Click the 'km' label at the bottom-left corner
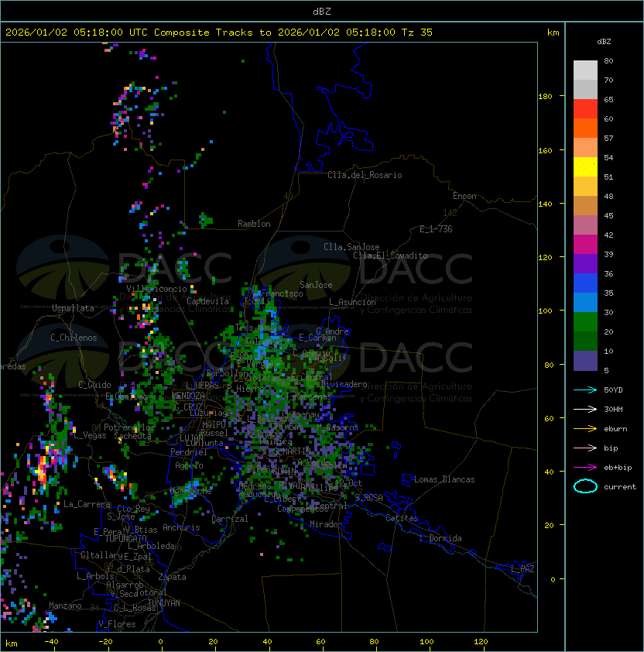This screenshot has height=652, width=644. 12,643
